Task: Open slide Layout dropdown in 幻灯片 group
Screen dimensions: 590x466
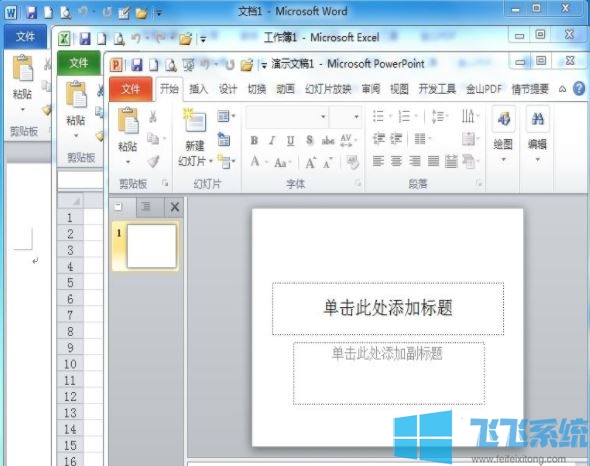Action: point(226,116)
